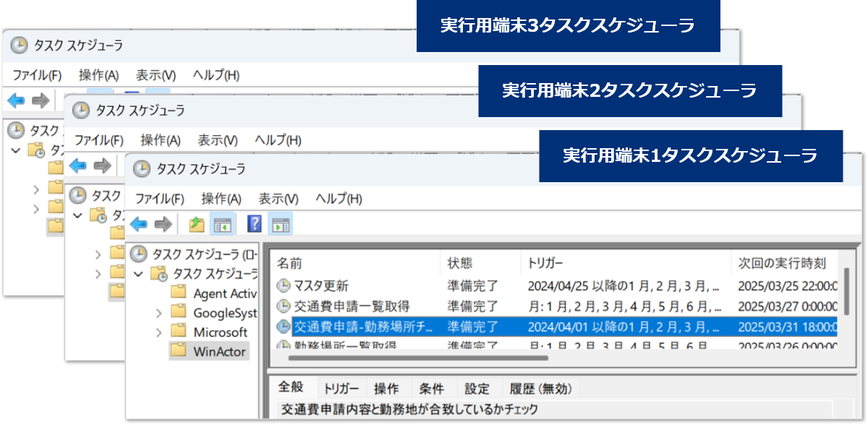Click the back arrow in the middle window toolbar
The height and width of the screenshot is (425, 868).
pyautogui.click(x=77, y=166)
